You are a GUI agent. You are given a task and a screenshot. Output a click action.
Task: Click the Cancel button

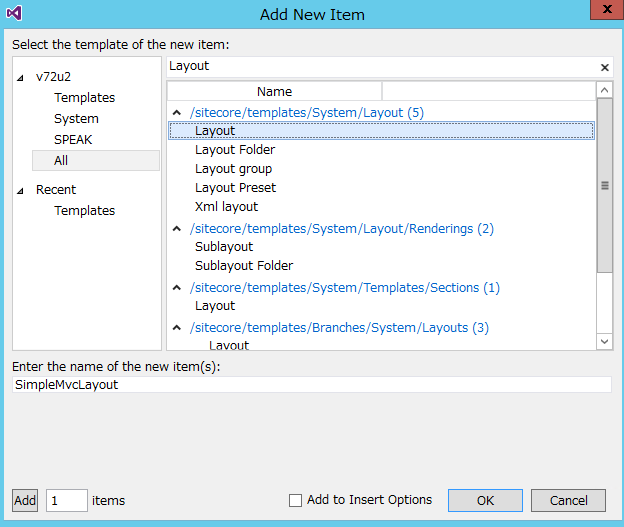[x=568, y=500]
